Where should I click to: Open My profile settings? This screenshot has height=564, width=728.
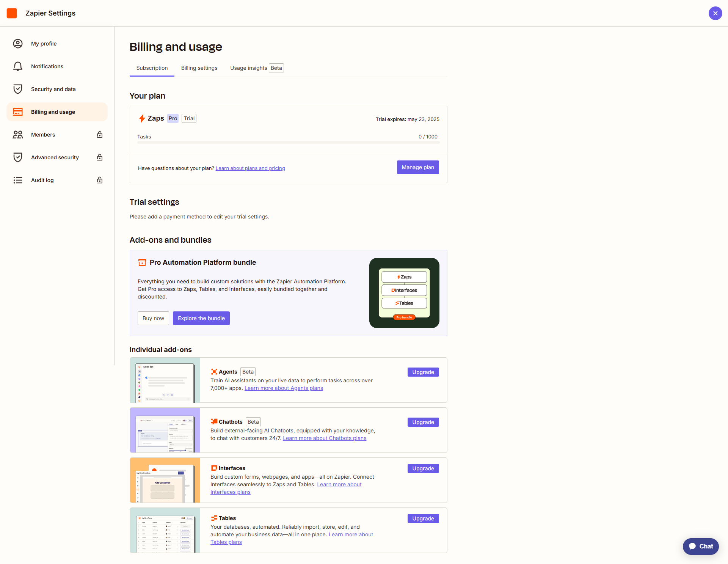57,44
